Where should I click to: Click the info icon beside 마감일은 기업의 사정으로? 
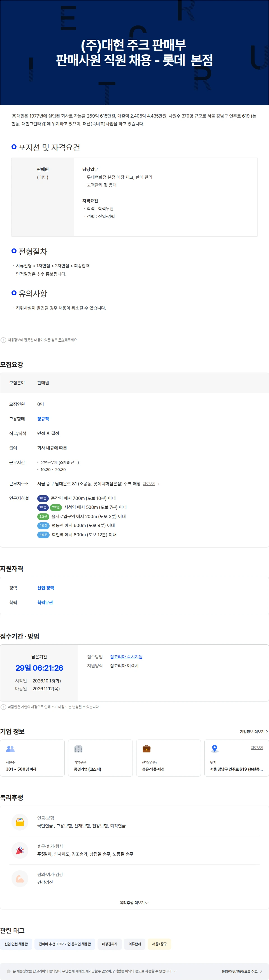(3, 707)
